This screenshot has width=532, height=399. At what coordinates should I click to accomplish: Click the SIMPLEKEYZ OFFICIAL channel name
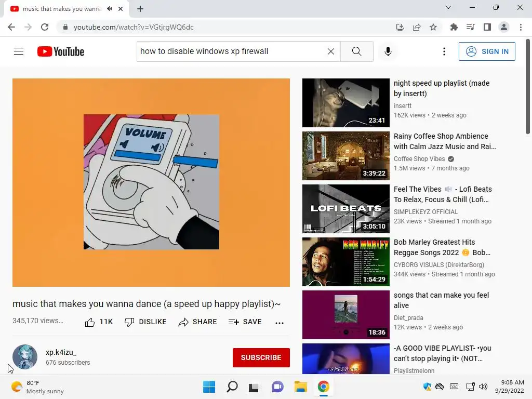426,212
